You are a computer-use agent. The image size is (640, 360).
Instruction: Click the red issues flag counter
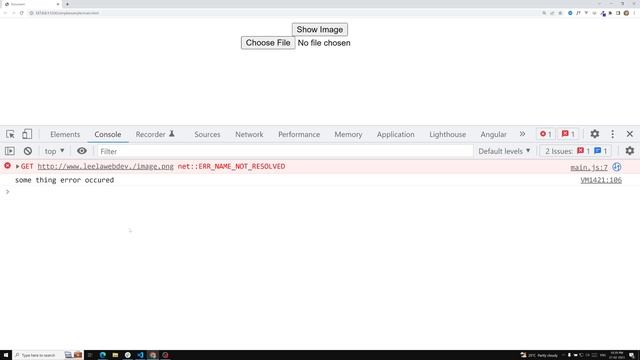pos(568,134)
